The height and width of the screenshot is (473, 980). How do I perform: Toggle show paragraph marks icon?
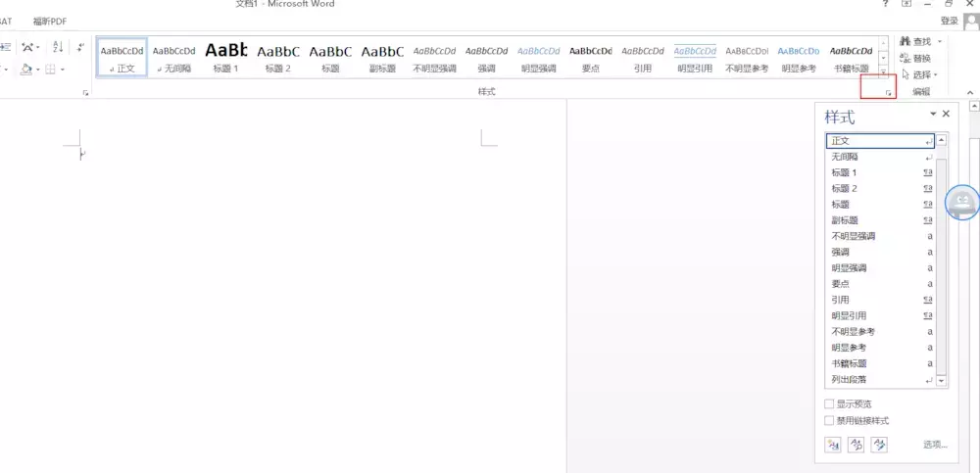(x=80, y=47)
